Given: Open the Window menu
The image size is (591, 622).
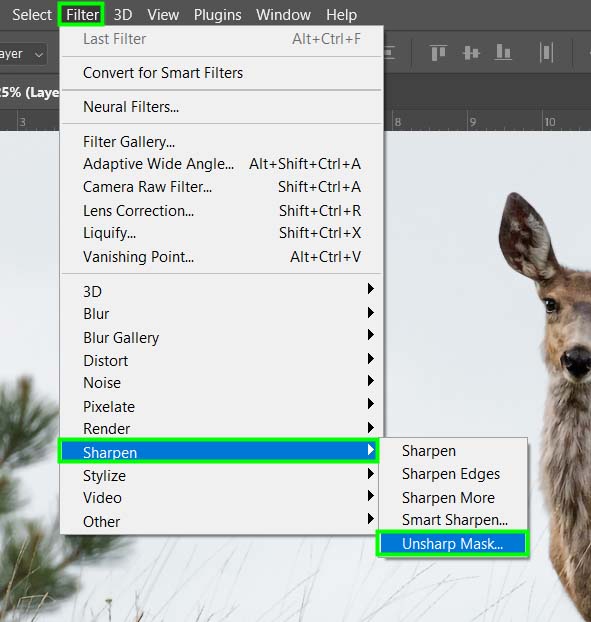Looking at the screenshot, I should 283,15.
